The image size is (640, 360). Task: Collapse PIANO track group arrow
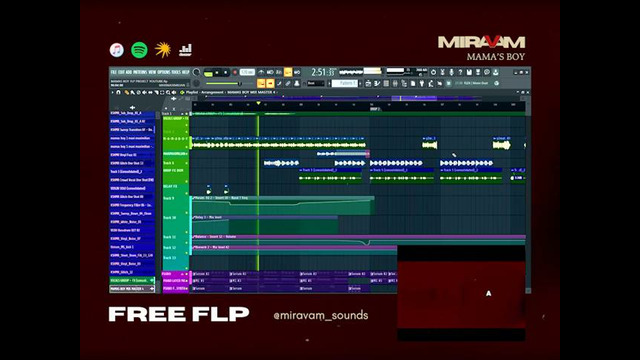coord(182,274)
